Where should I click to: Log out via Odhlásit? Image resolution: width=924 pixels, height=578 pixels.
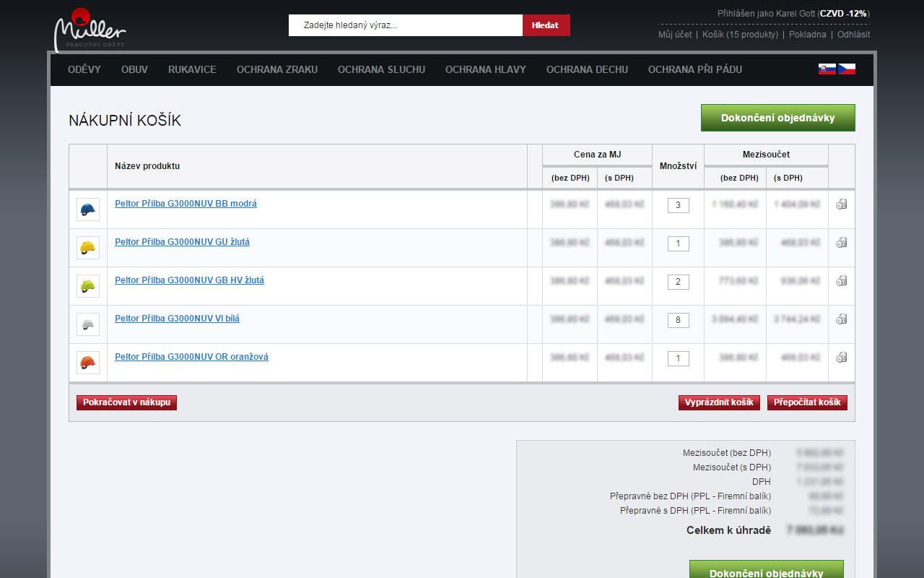coord(854,35)
